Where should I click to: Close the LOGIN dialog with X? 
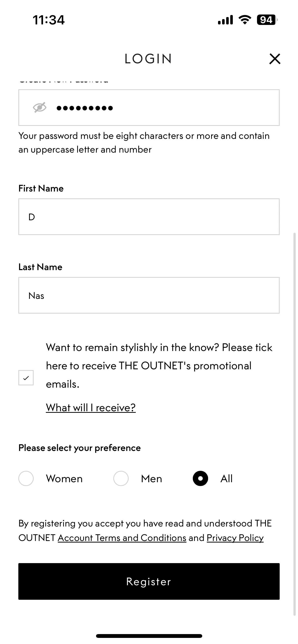tap(275, 59)
